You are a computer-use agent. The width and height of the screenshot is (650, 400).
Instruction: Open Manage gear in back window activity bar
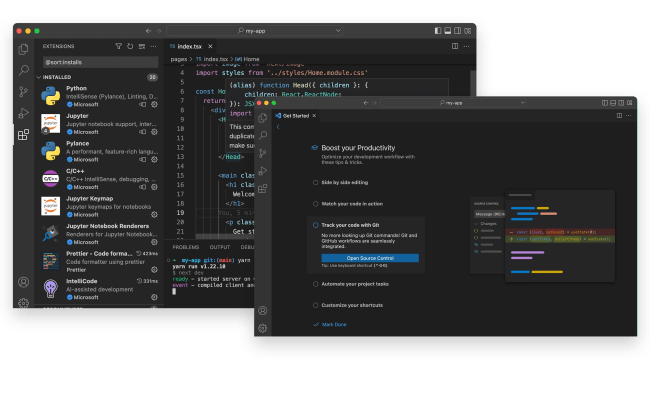[24, 303]
